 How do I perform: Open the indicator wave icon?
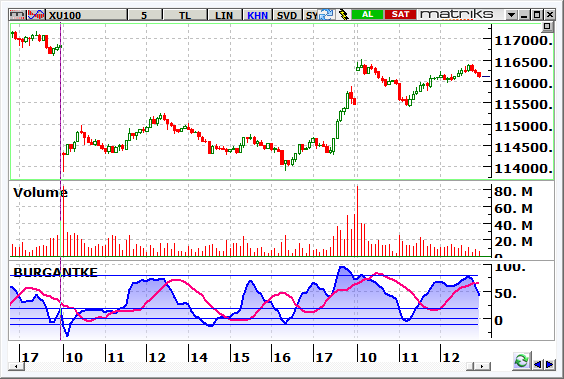point(36,15)
